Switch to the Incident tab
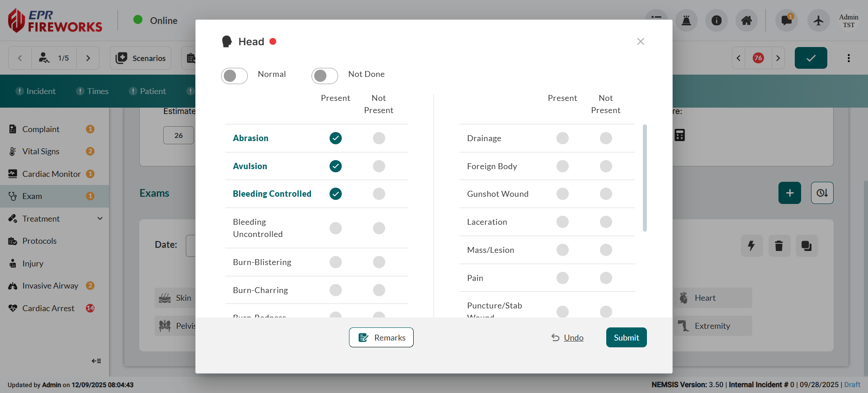This screenshot has width=868, height=393. pyautogui.click(x=36, y=91)
